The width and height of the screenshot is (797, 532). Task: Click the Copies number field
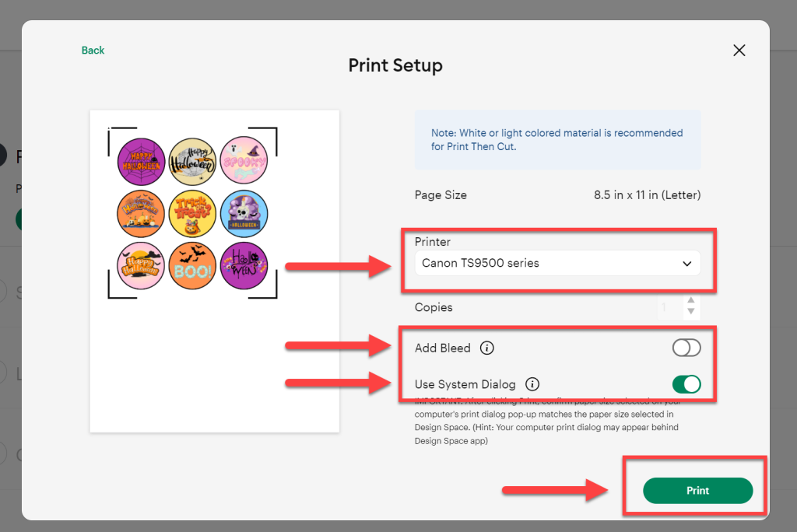(x=671, y=307)
